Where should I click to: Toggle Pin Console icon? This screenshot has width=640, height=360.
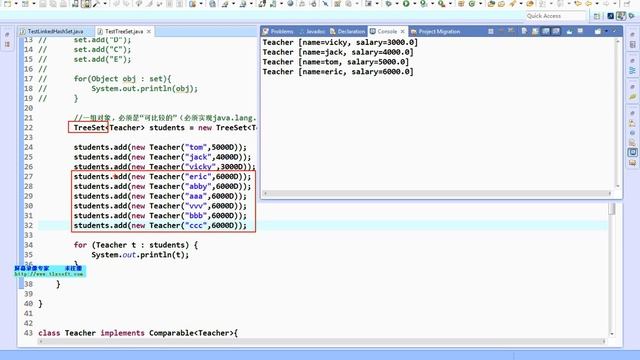(x=569, y=31)
